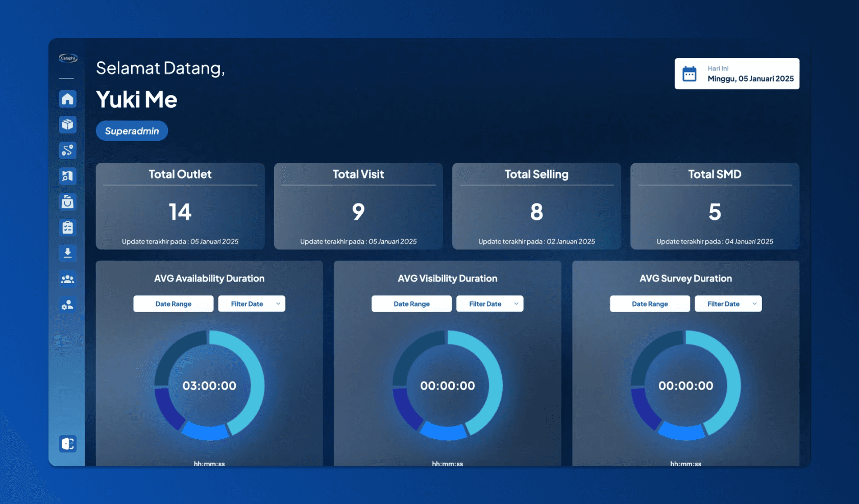Expand Filter Date dropdown under AVG Survey Duration

(x=728, y=304)
